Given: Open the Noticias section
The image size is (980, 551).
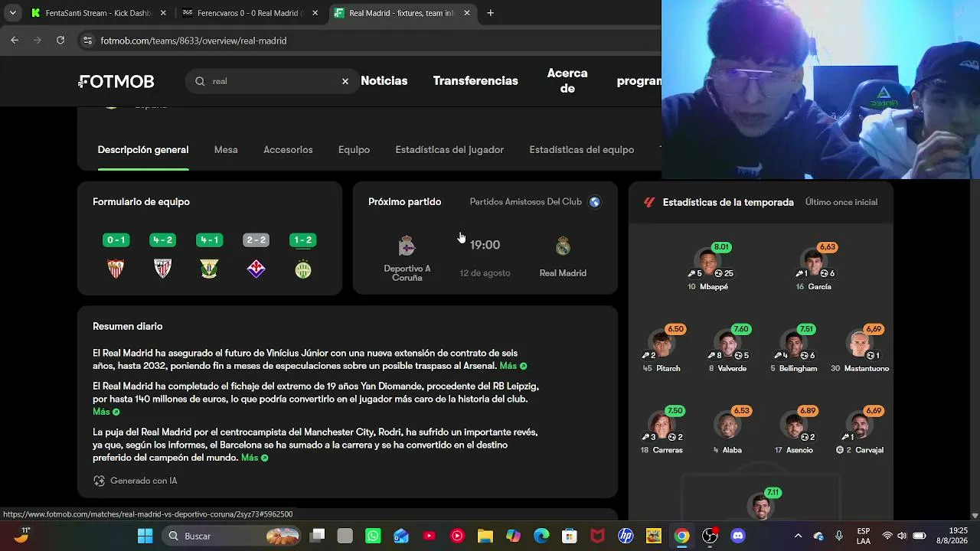Looking at the screenshot, I should point(384,81).
